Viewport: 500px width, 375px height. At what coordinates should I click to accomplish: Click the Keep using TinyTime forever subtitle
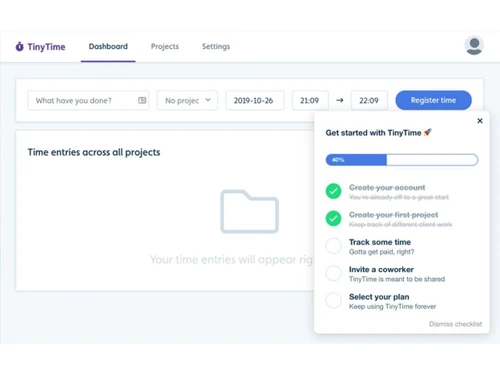(x=392, y=306)
